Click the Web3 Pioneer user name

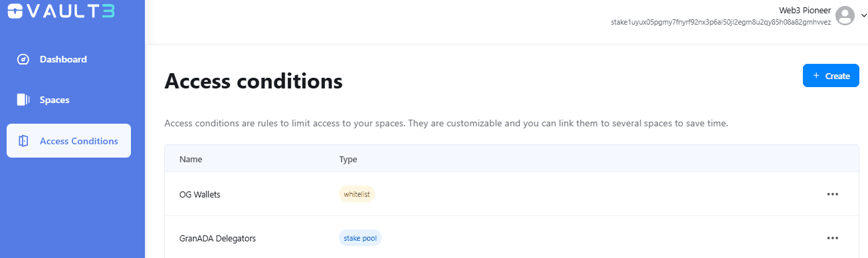805,10
